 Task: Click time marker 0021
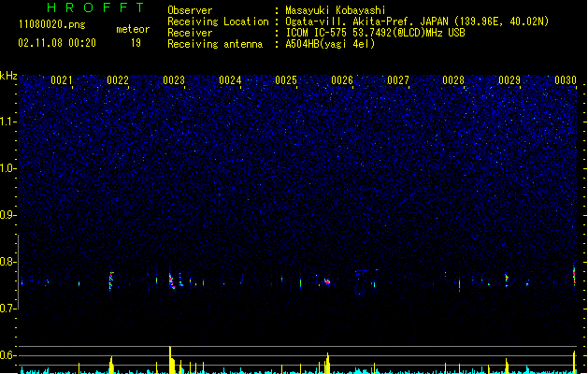62,80
